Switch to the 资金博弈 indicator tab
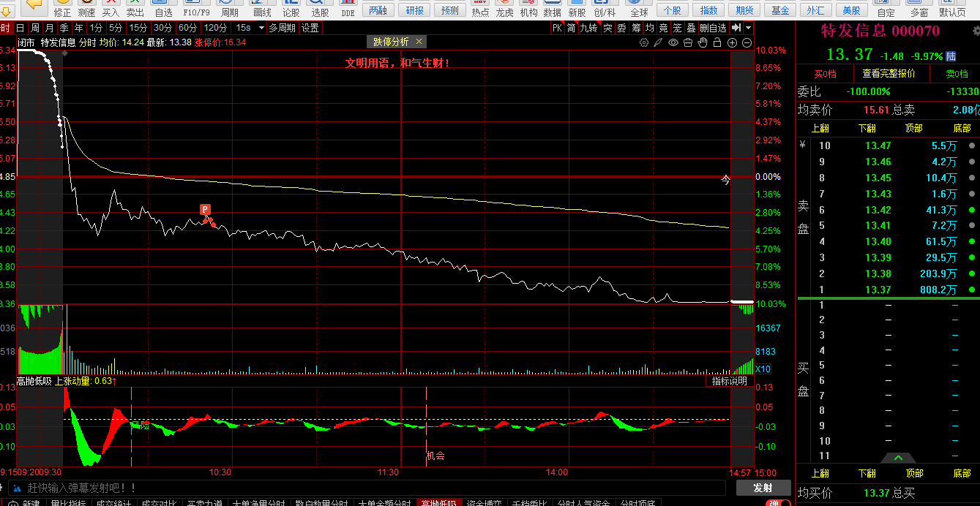 click(x=485, y=503)
